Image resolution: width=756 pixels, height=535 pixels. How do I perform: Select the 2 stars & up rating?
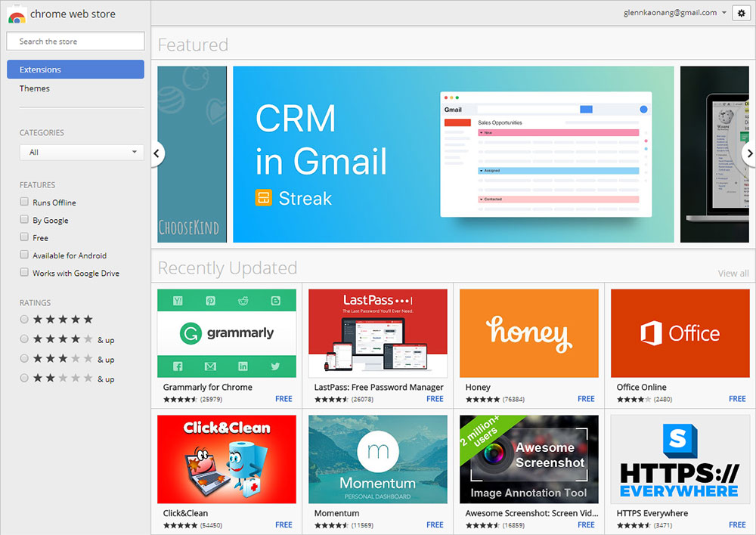click(x=24, y=378)
